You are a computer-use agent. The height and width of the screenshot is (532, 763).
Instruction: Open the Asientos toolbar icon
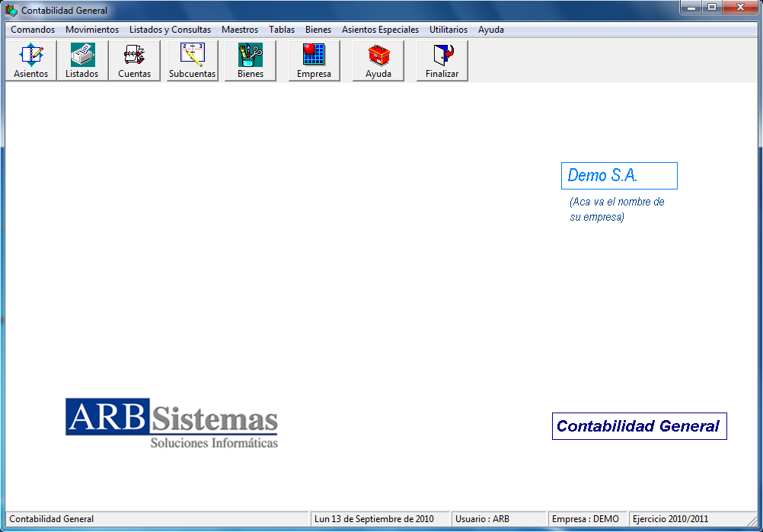(x=31, y=60)
